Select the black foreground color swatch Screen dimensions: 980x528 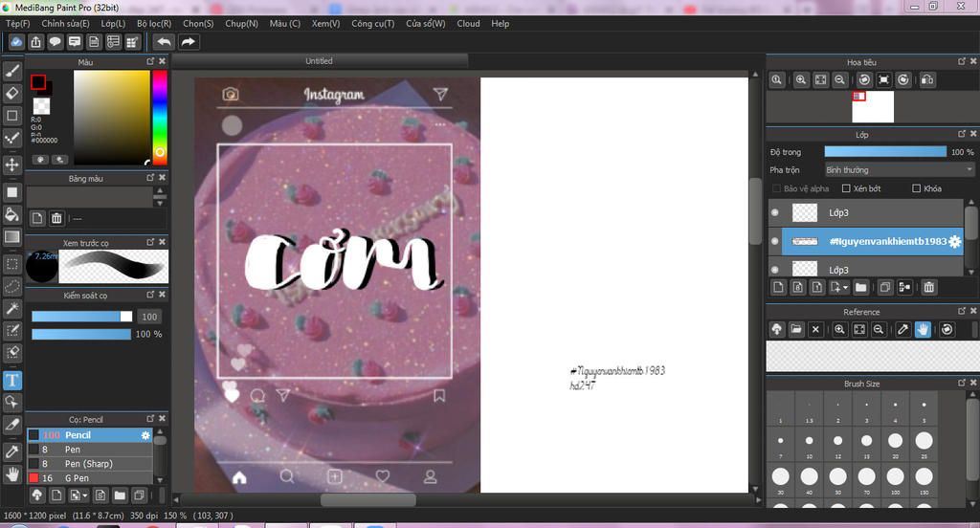(38, 82)
